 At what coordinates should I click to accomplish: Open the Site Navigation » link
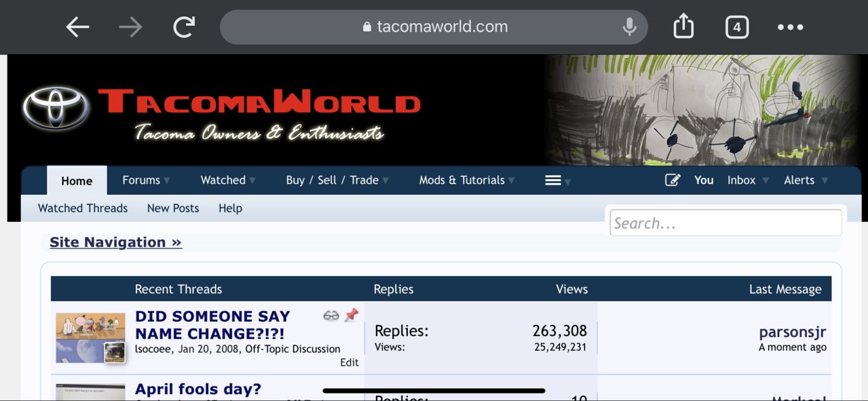tap(116, 242)
